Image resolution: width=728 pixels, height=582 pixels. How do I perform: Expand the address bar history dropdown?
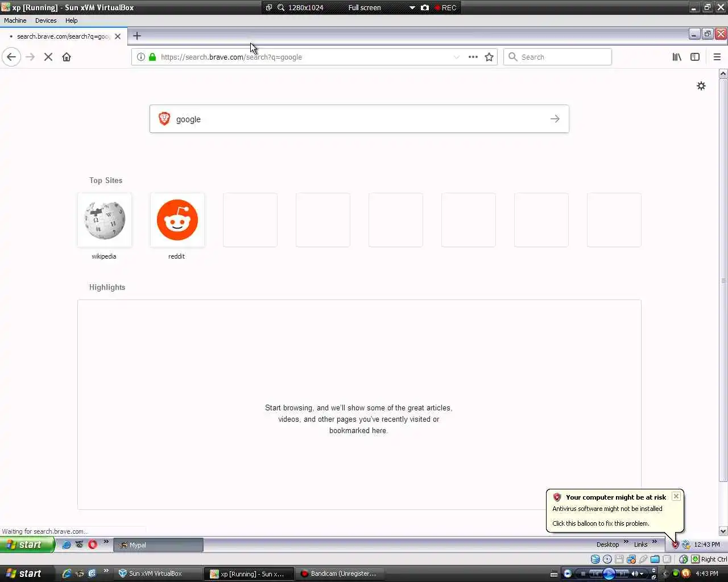(x=456, y=57)
